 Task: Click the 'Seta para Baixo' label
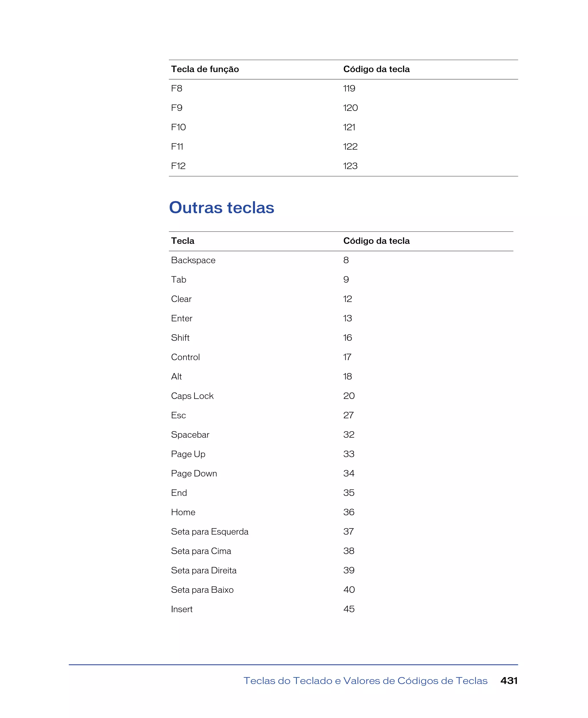[202, 590]
